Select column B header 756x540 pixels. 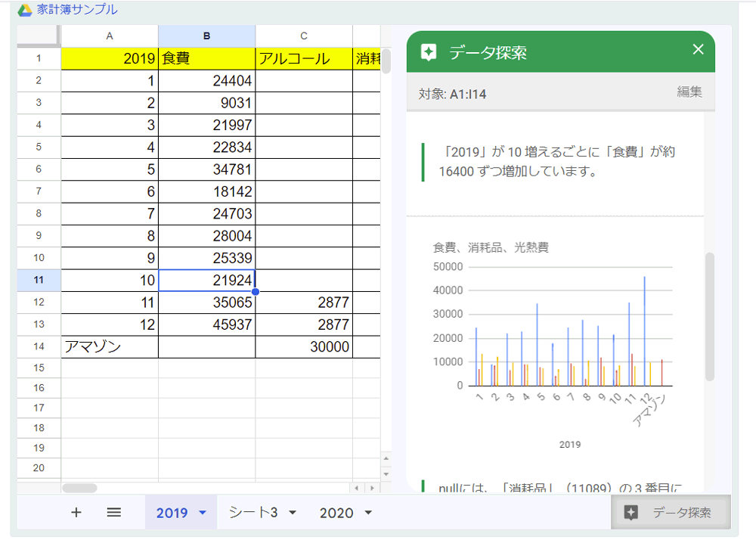[207, 36]
